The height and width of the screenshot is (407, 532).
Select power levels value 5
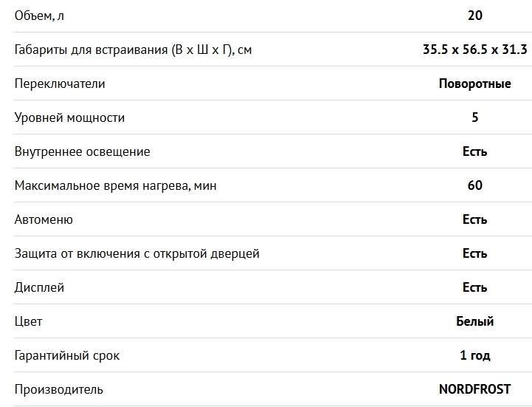coord(474,117)
